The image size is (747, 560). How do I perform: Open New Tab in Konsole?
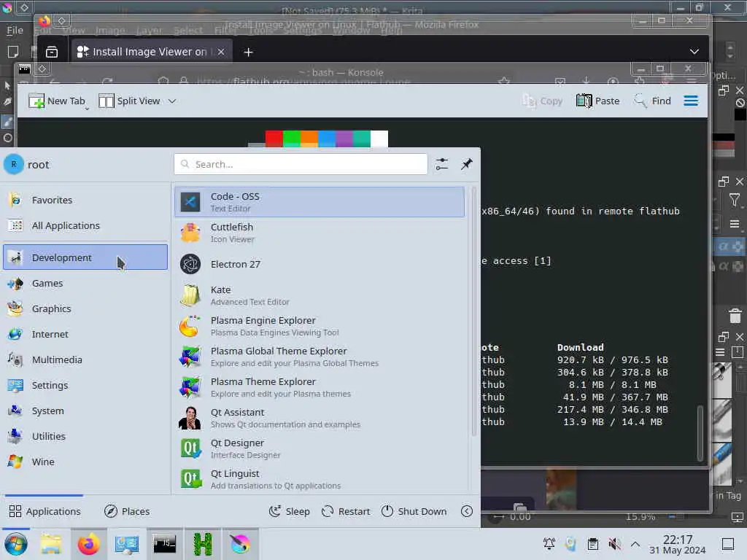57,101
